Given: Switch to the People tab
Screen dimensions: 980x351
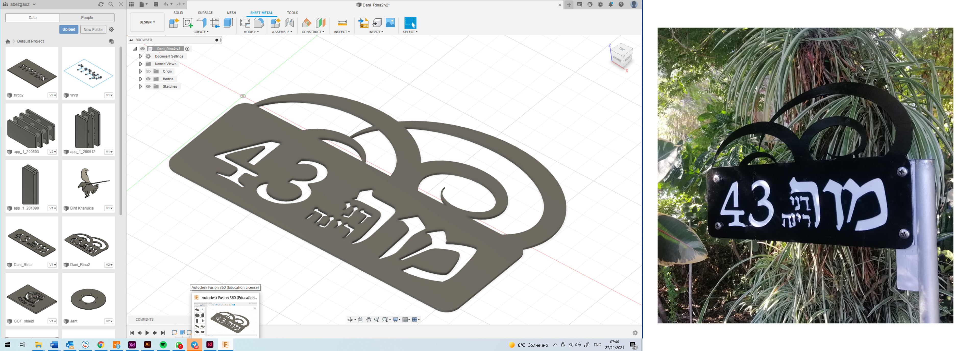Looking at the screenshot, I should click(x=87, y=18).
